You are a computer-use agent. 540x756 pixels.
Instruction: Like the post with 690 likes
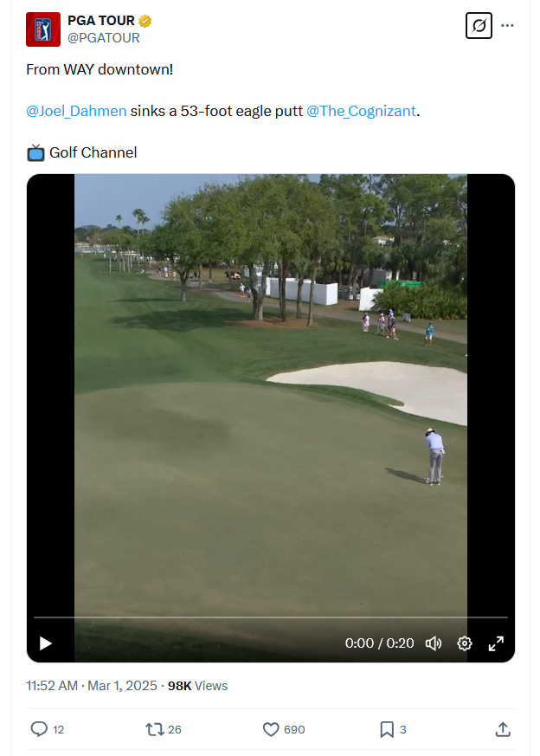point(271,729)
